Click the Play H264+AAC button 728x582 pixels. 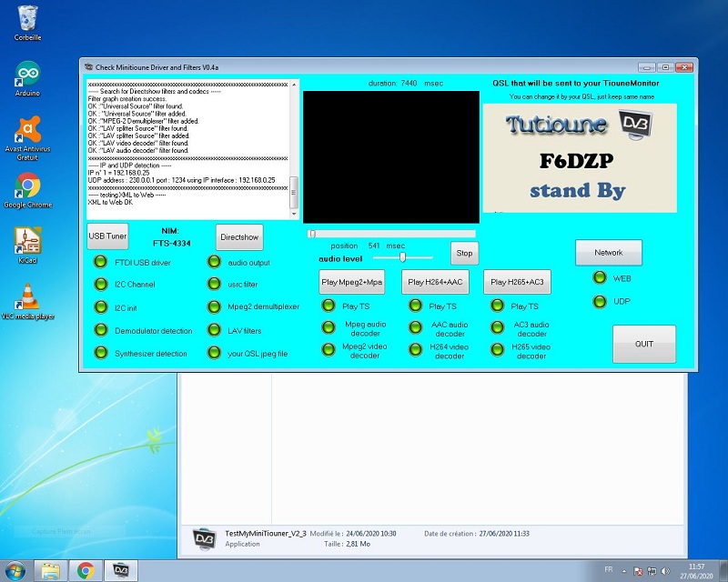tap(435, 282)
